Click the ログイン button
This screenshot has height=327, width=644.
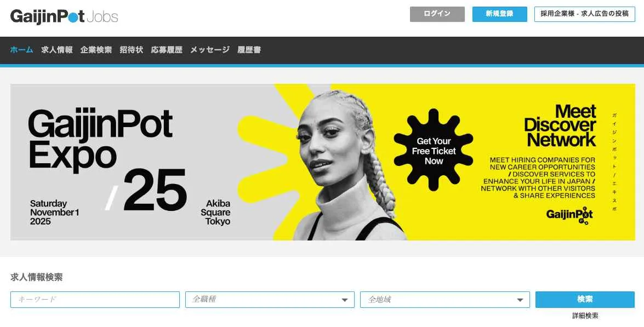point(437,14)
